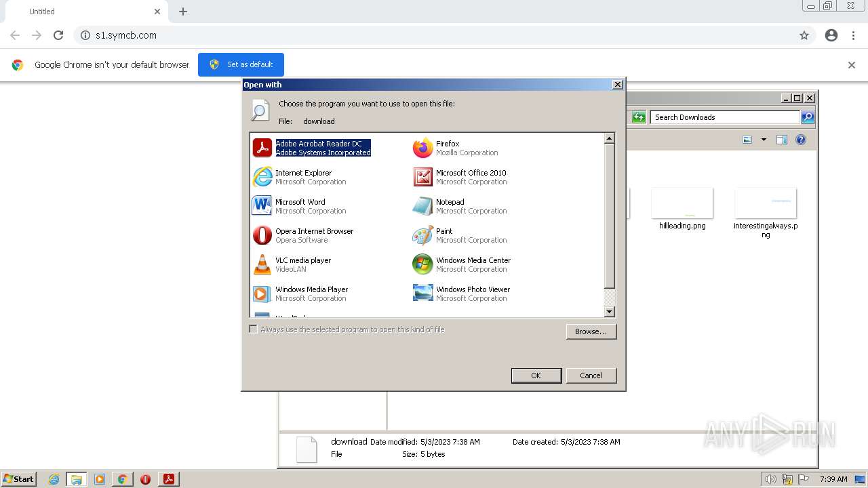The height and width of the screenshot is (488, 868).
Task: Click the program list scroll-up arrow
Action: click(609, 138)
